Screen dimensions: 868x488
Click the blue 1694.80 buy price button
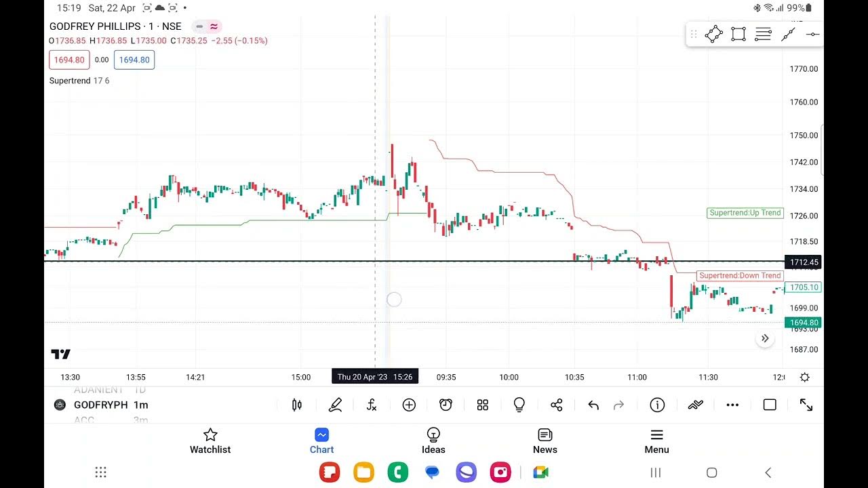click(134, 60)
